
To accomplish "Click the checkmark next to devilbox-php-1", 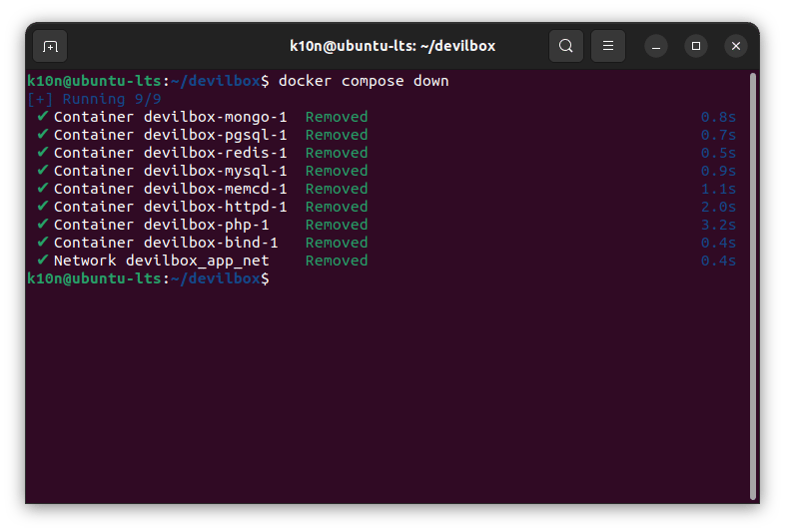I will tap(42, 225).
